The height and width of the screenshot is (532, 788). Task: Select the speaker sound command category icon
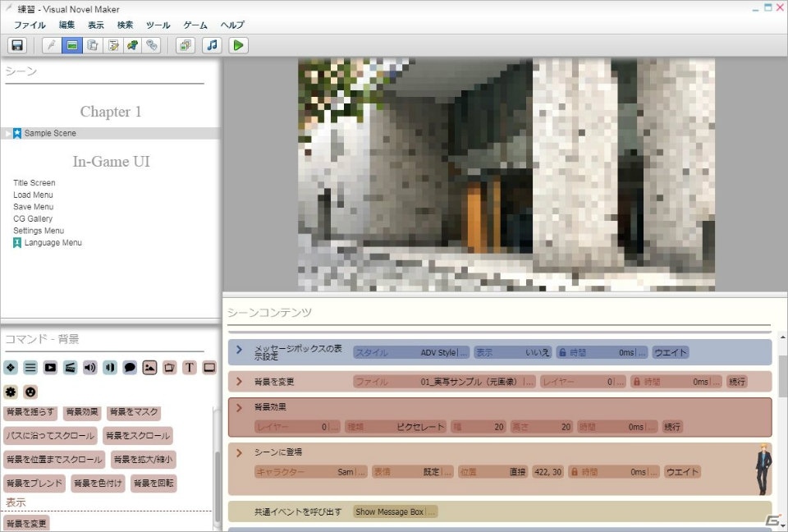pyautogui.click(x=90, y=368)
